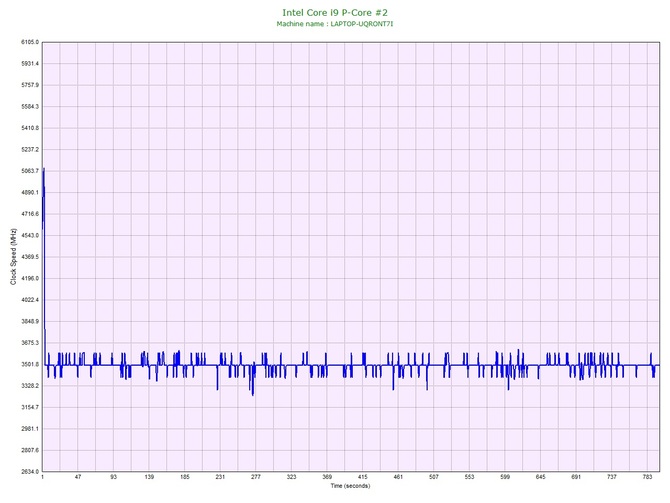Click the 4196.0 y-axis value
Viewport: 670px width, 503px height.
[x=30, y=279]
